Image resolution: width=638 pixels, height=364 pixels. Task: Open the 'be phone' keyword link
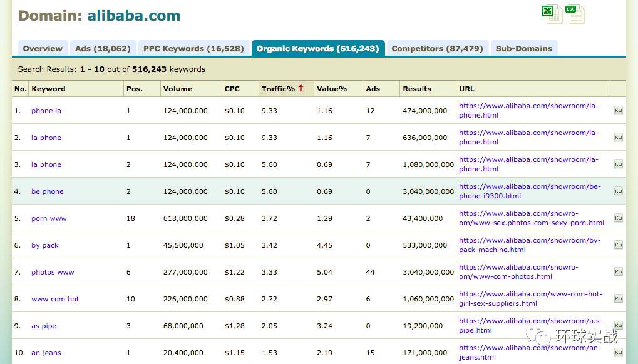pos(48,191)
